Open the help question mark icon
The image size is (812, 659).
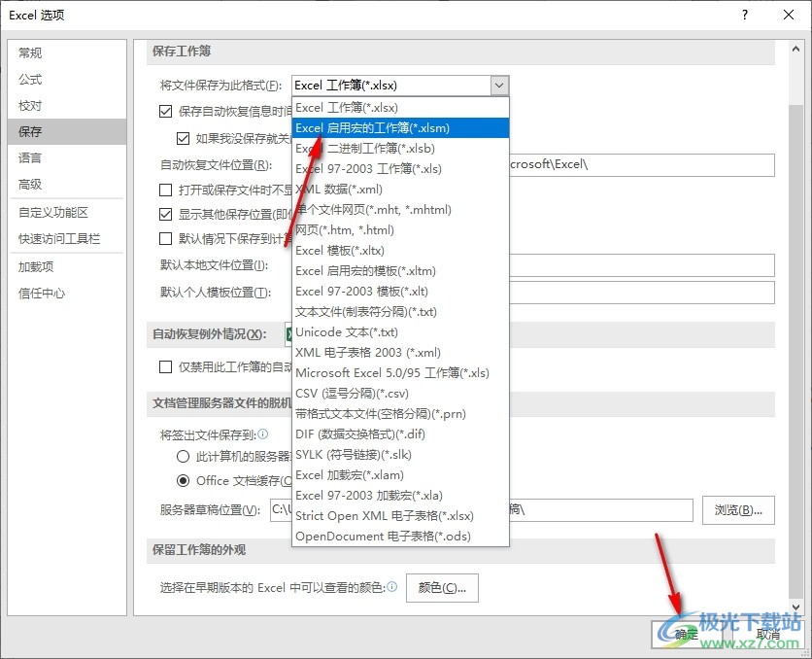pyautogui.click(x=745, y=15)
